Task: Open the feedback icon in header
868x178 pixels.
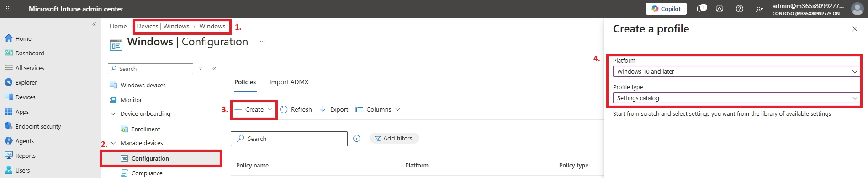Action: click(x=760, y=9)
